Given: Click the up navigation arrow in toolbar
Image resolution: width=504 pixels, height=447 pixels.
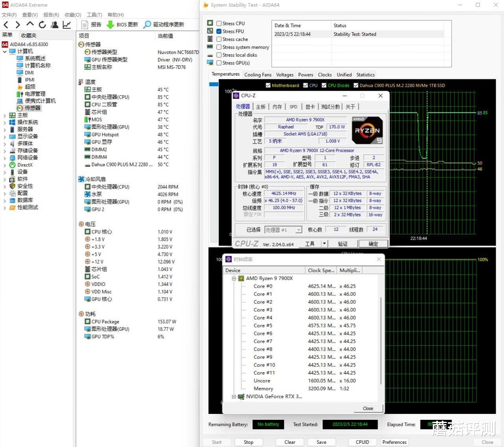Looking at the screenshot, I should pyautogui.click(x=30, y=25).
